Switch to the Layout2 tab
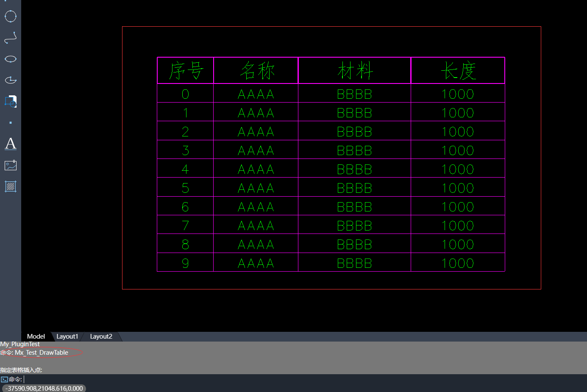This screenshot has width=587, height=392. point(101,336)
